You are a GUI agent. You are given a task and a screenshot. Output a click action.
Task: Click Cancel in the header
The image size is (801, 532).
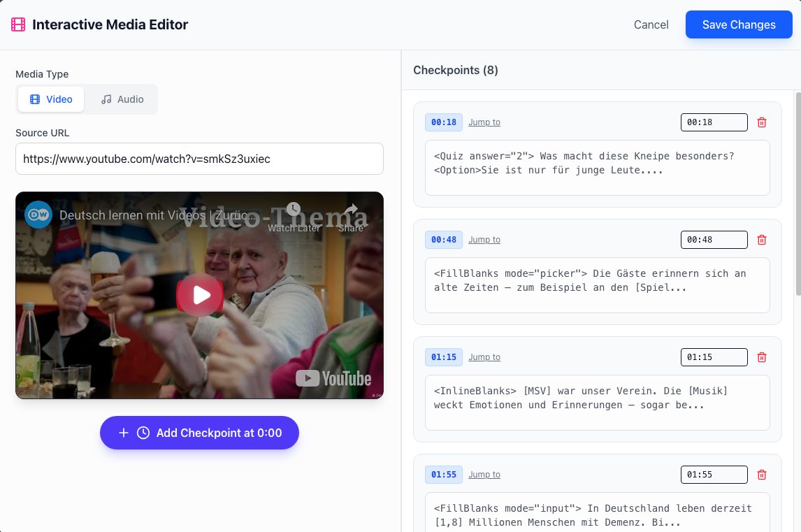[x=651, y=24]
